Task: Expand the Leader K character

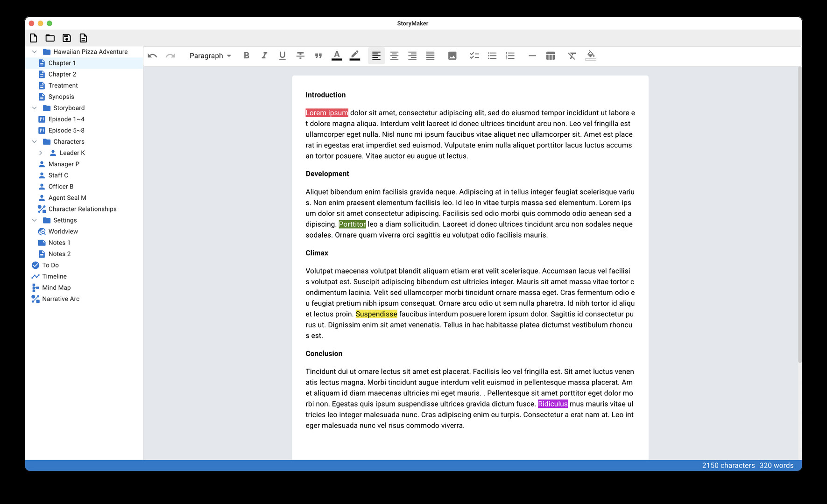Action: click(x=41, y=153)
